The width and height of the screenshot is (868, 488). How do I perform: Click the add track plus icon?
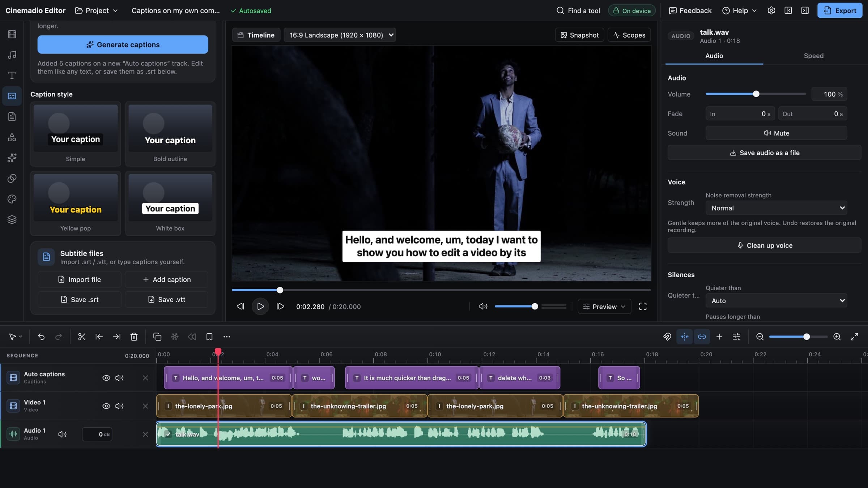click(719, 337)
